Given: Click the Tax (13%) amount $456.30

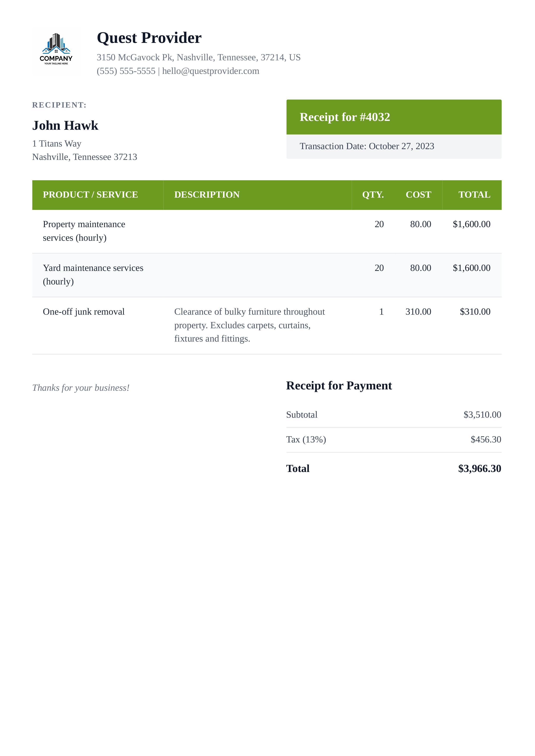Looking at the screenshot, I should [x=486, y=439].
